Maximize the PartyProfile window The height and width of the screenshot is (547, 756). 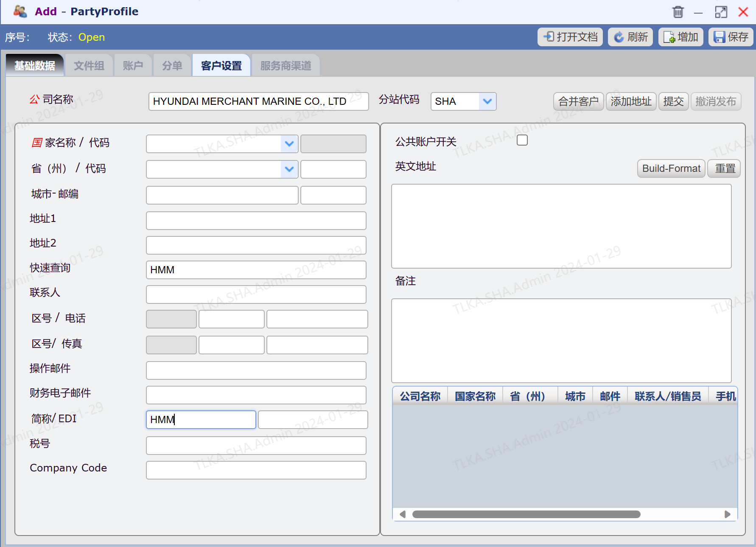pyautogui.click(x=721, y=12)
